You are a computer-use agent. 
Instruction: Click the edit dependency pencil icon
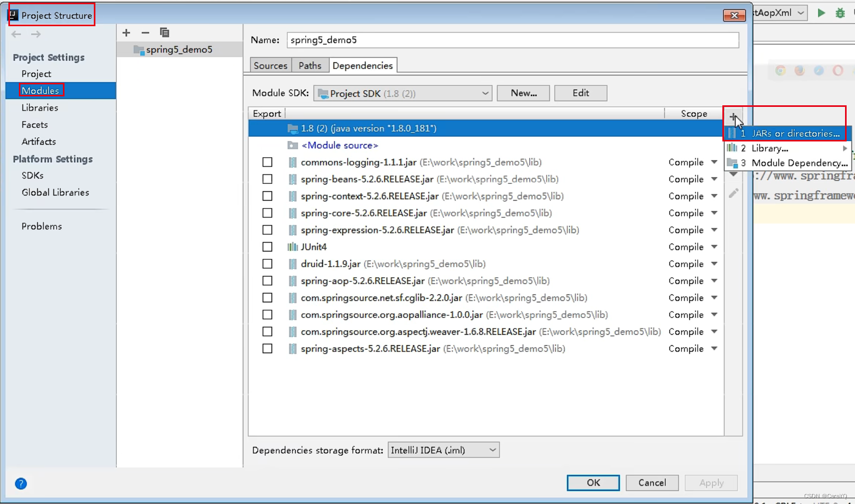click(x=733, y=193)
